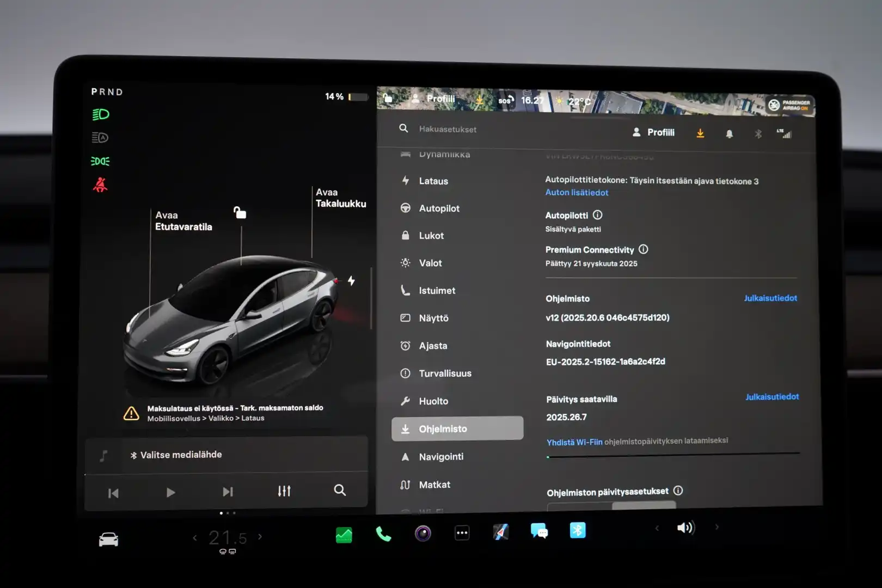Image resolution: width=882 pixels, height=588 pixels.
Task: Tap the padlock icon in map status bar
Action: click(388, 98)
